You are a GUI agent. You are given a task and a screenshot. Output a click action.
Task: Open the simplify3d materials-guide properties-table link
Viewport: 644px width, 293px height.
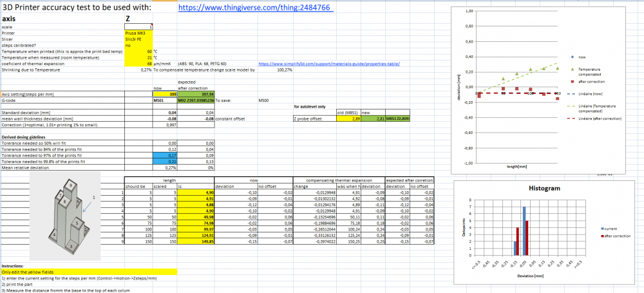click(x=329, y=64)
